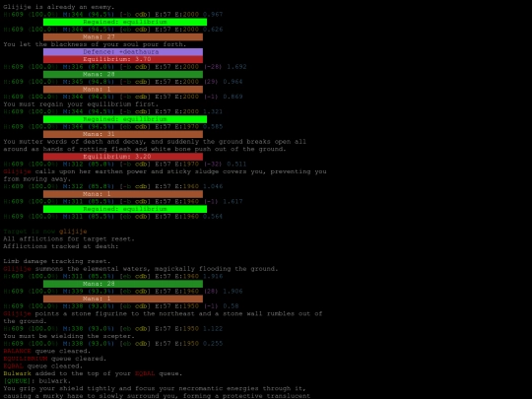Click the prompt line ending in 0.964
This screenshot has width=532, height=399.
(x=123, y=82)
